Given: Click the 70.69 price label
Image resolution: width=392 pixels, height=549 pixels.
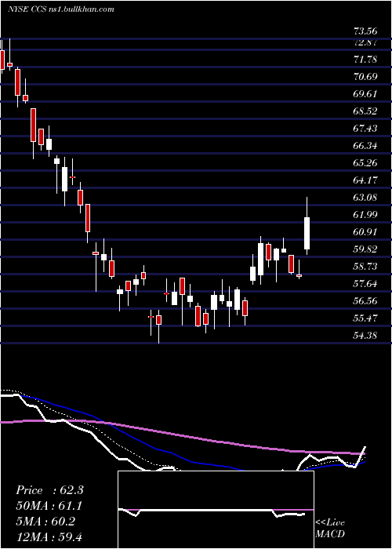Looking at the screenshot, I should pyautogui.click(x=365, y=76).
